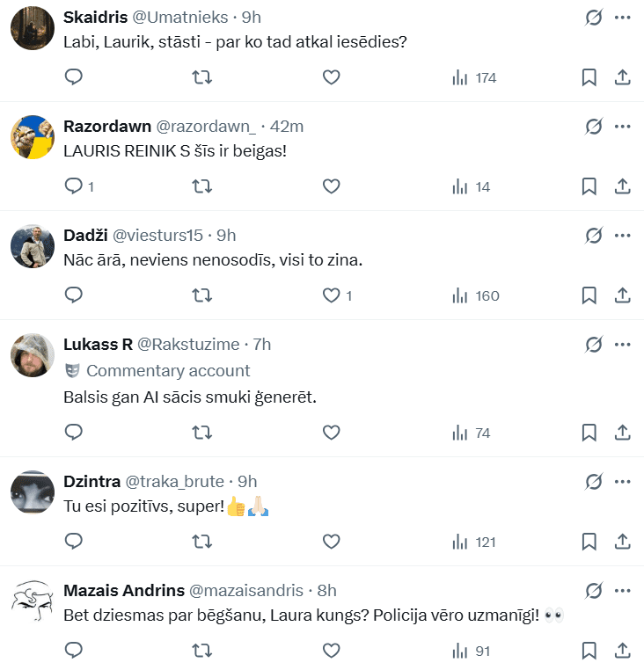Bookmark Mazais Andrins's tweet
This screenshot has height=670, width=644.
pos(589,651)
